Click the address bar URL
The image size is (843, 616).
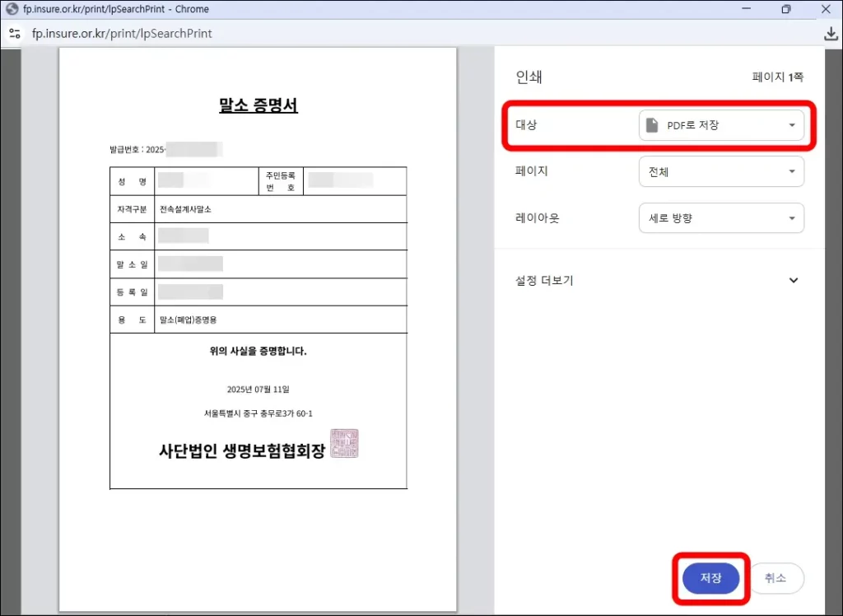pyautogui.click(x=122, y=34)
